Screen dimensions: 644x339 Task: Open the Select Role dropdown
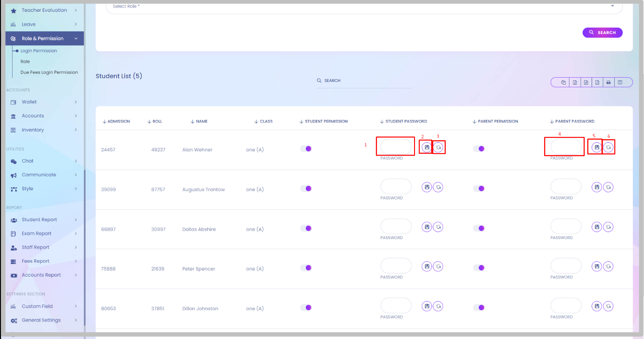[364, 7]
